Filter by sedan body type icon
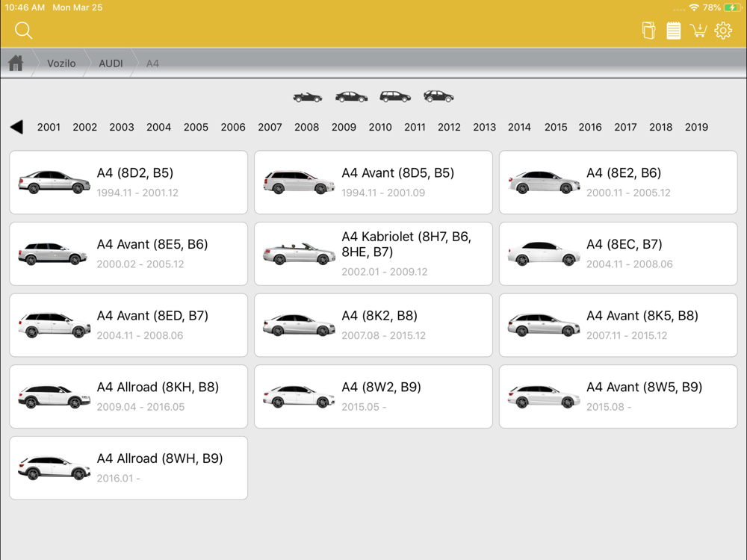The width and height of the screenshot is (747, 560). (351, 97)
